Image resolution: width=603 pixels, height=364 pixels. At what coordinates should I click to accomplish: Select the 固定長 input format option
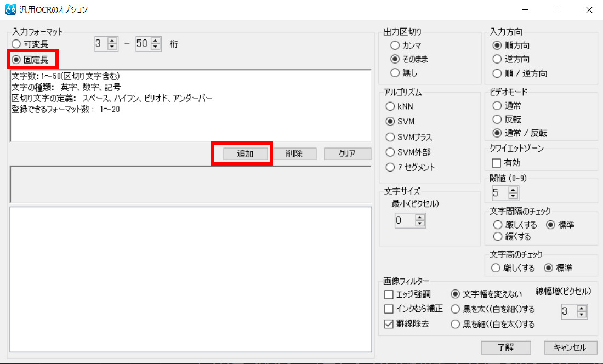[x=16, y=59]
